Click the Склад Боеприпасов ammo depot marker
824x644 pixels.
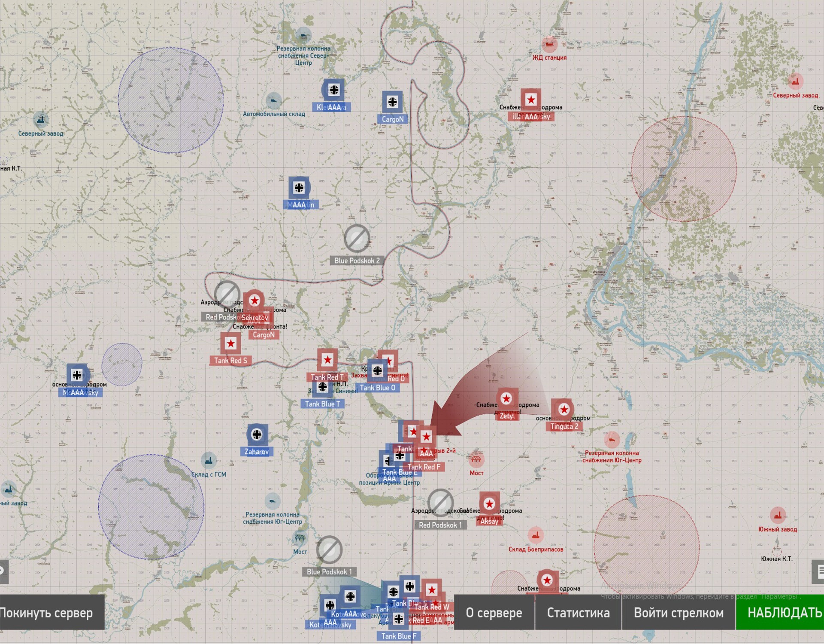[x=535, y=535]
